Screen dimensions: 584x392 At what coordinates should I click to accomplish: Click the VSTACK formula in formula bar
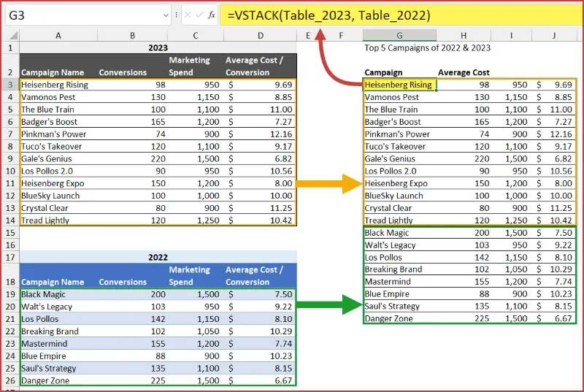point(328,15)
